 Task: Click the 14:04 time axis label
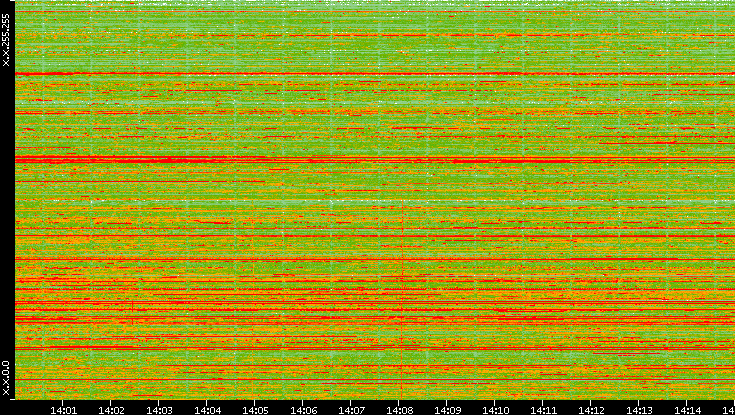point(207,410)
